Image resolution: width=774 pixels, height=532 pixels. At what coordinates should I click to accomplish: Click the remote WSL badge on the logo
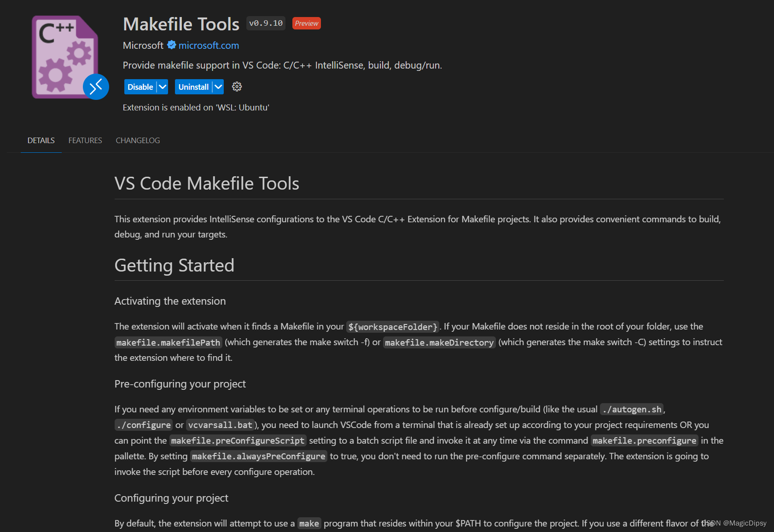click(x=96, y=87)
